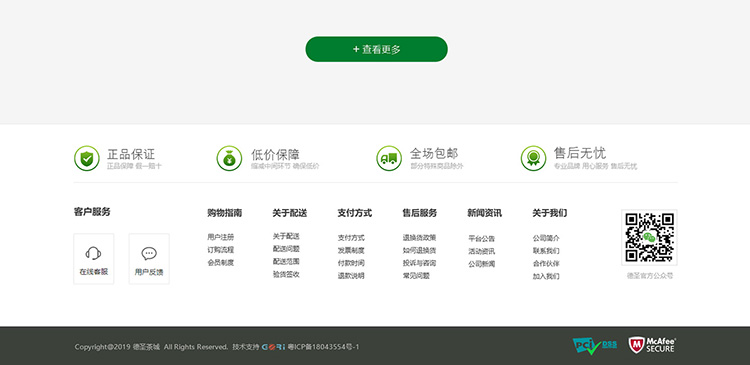Click the 正品保证 title text
The image size is (750, 365).
point(131,154)
